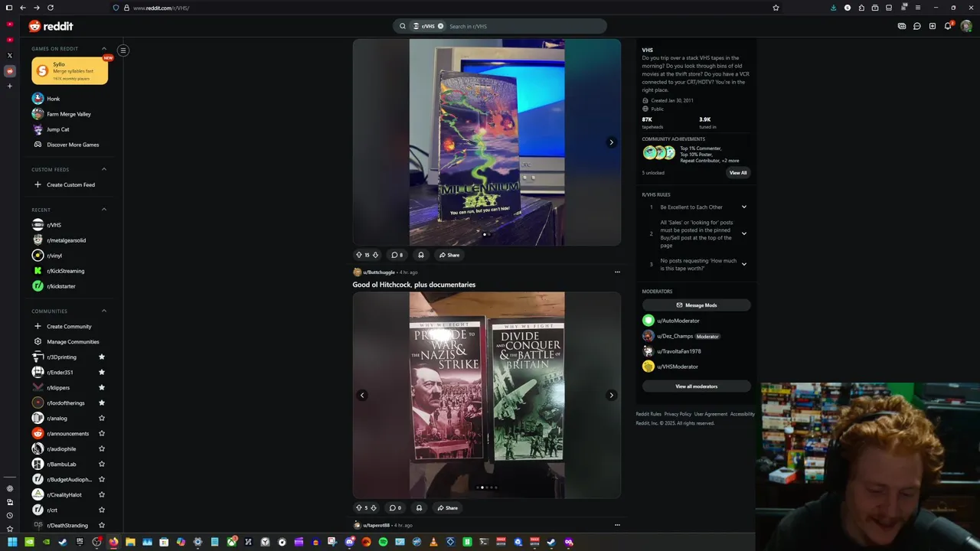Favorite r/BambuLab with star
980x551 pixels.
coord(101,464)
